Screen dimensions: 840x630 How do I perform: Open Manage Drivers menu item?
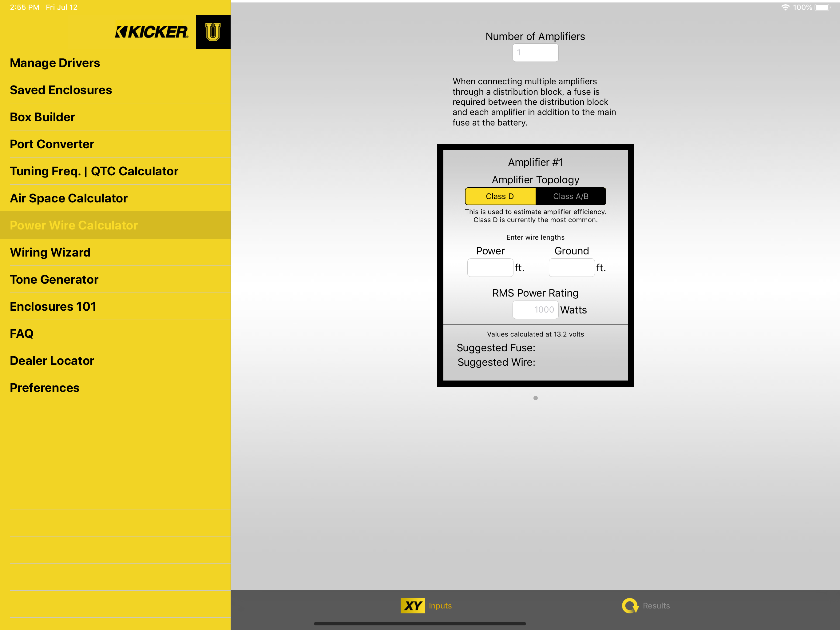[115, 63]
